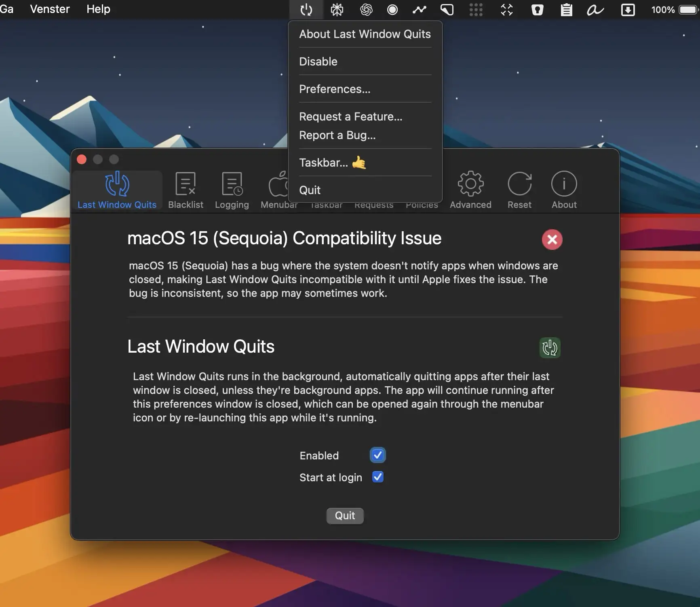Select Disable in the dropdown menu

pos(365,61)
